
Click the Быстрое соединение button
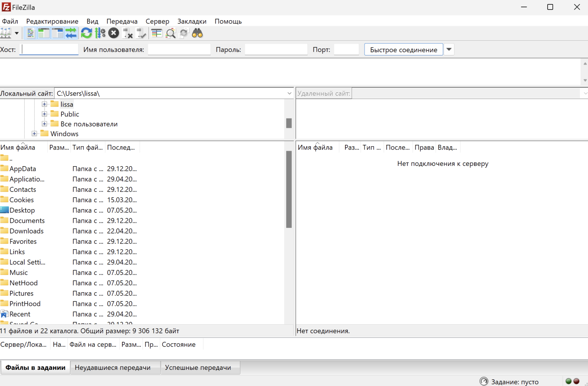[404, 50]
